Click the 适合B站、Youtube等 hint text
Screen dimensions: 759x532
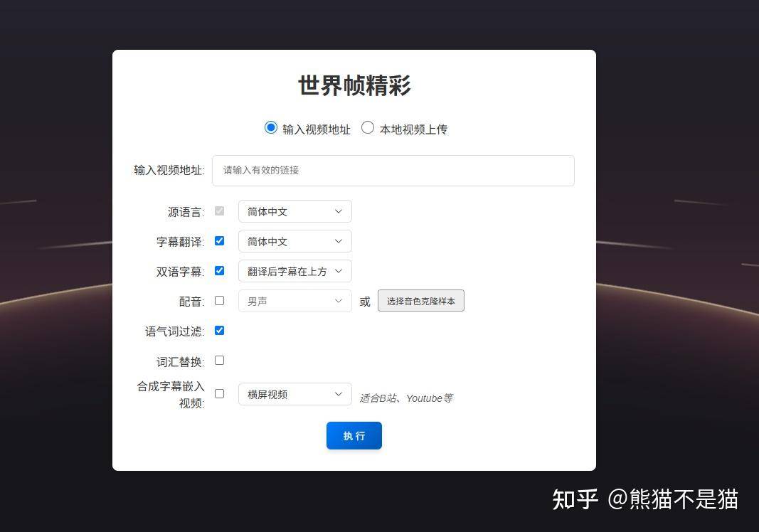pyautogui.click(x=406, y=398)
